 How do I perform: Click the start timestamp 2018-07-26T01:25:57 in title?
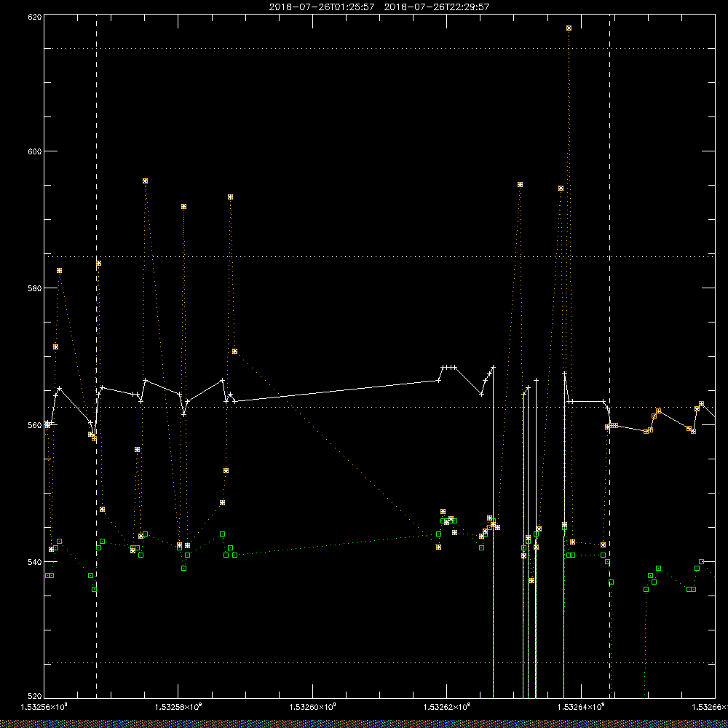tap(321, 7)
